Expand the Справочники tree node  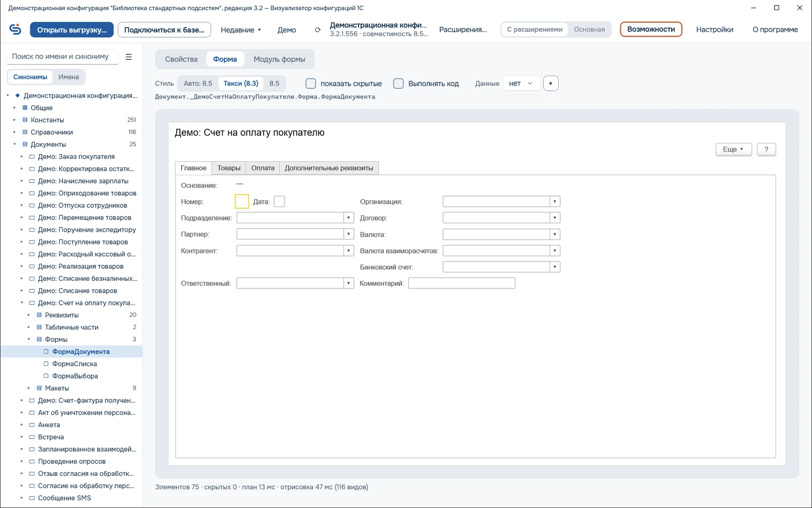(14, 132)
